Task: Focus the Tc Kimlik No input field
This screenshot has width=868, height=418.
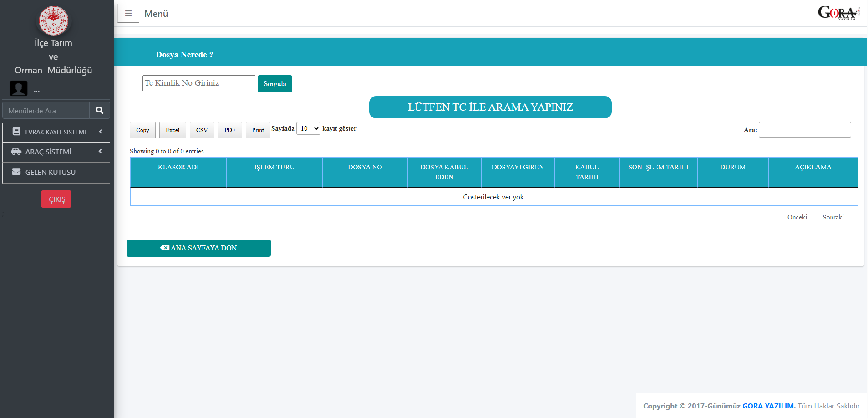Action: [198, 83]
